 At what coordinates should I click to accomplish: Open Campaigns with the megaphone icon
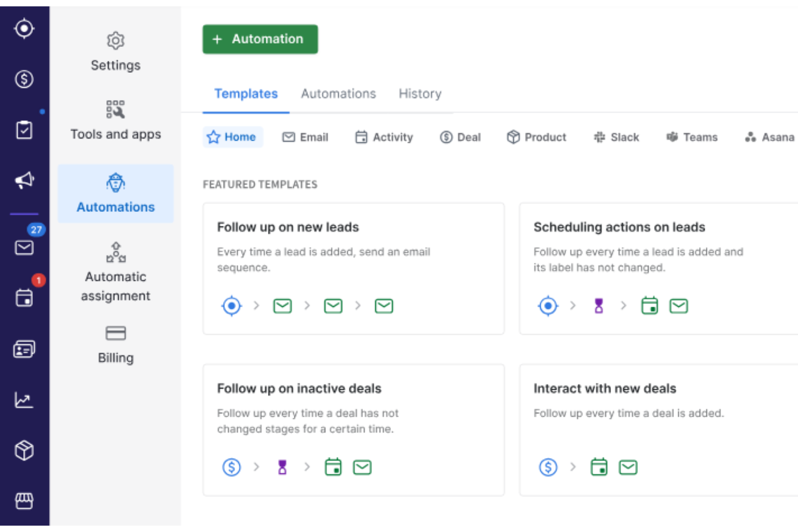pyautogui.click(x=24, y=180)
